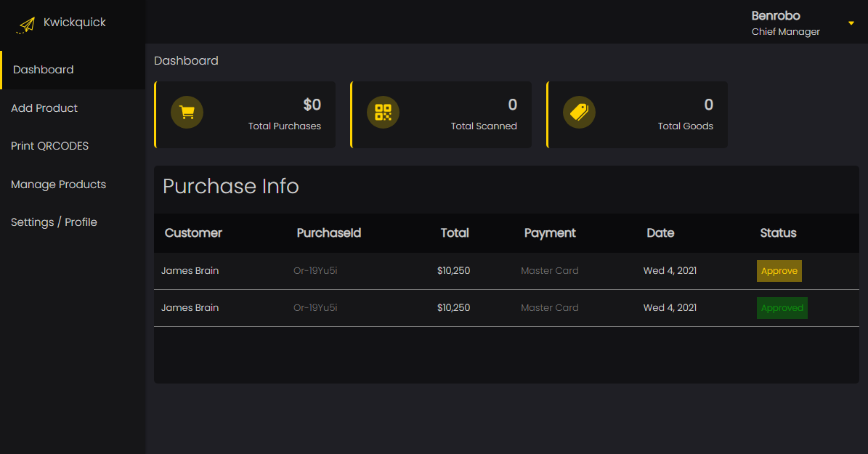Screen dimensions: 868x454
Task: Click the QR code icon on Total Scanned
Action: (x=383, y=113)
